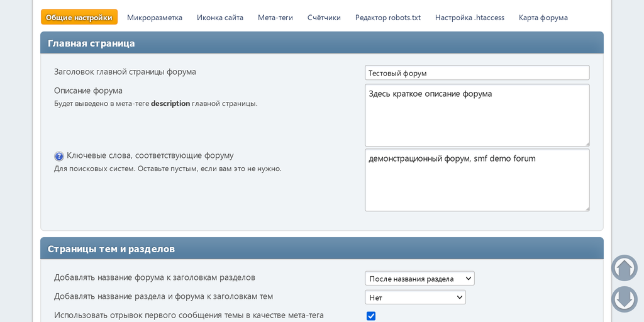Open the forum name in section titles dropdown
This screenshot has width=644, height=322.
click(x=419, y=278)
